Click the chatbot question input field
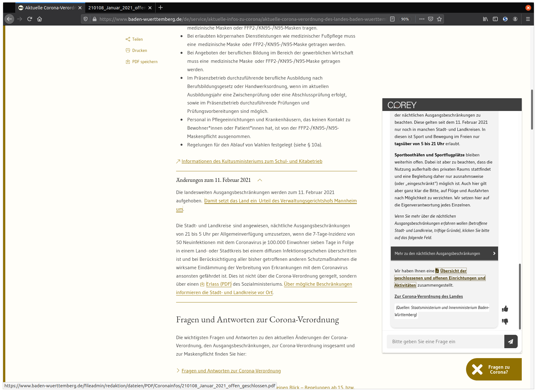This screenshot has width=537, height=392. 445,342
